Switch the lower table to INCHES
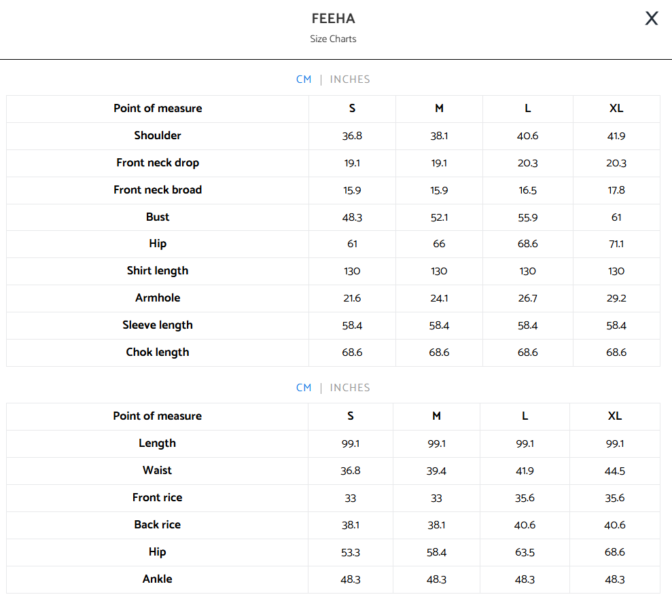The height and width of the screenshot is (616, 672). (x=350, y=388)
